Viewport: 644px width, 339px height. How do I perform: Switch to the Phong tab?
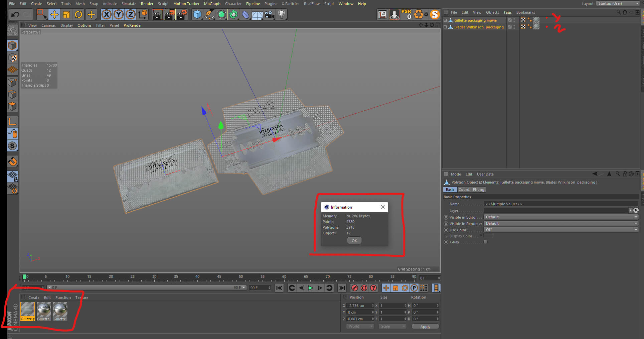pyautogui.click(x=478, y=190)
